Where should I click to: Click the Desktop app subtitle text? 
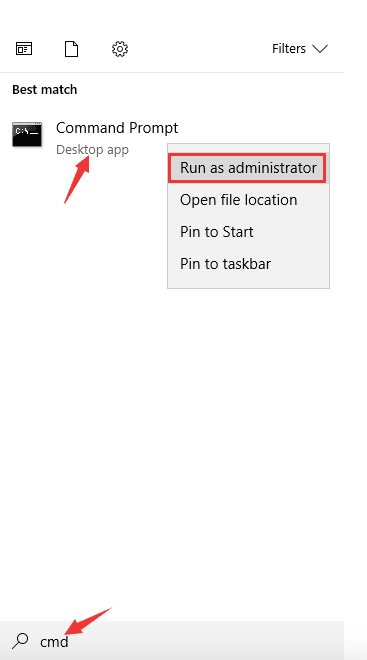tap(92, 150)
